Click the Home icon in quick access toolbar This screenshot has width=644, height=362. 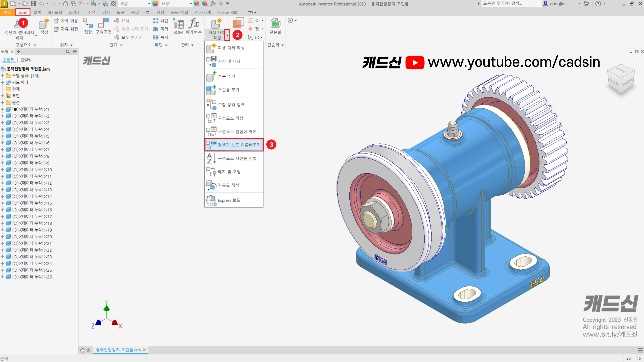[65, 3]
